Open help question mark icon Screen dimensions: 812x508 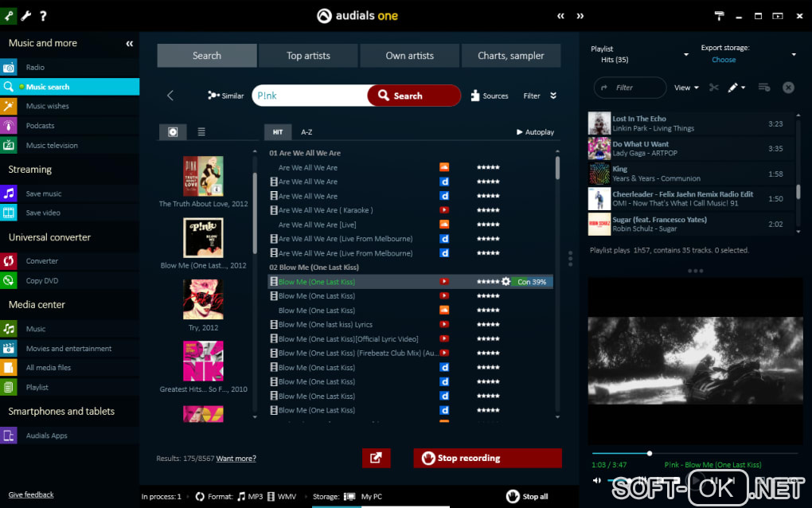(x=44, y=16)
